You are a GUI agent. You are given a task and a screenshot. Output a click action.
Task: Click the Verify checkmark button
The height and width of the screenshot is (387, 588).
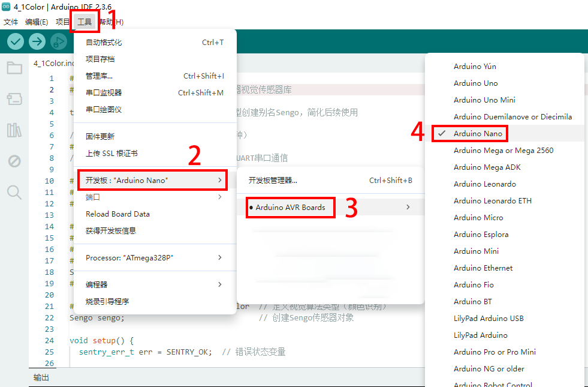[16, 41]
